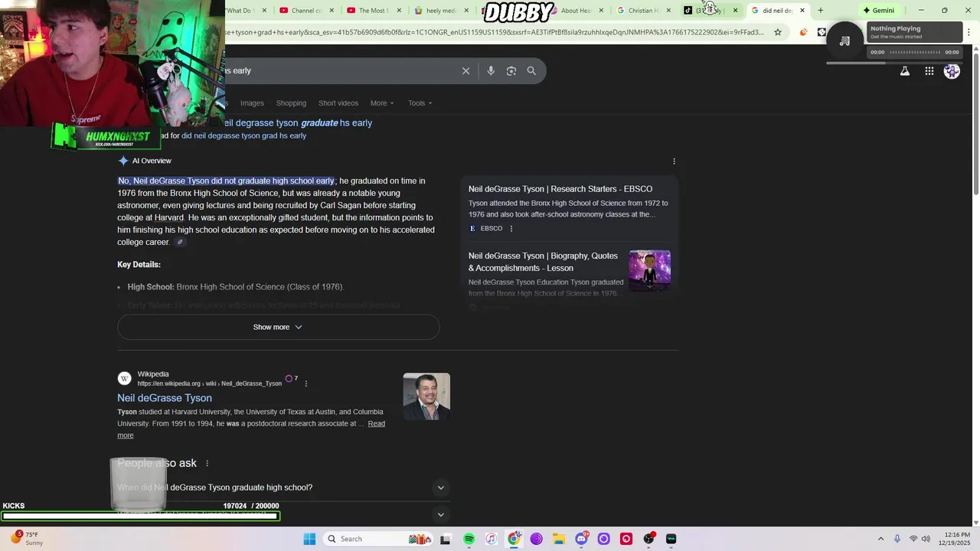This screenshot has width=980, height=551.
Task: Open the Gemini button in Chrome
Action: (x=879, y=11)
